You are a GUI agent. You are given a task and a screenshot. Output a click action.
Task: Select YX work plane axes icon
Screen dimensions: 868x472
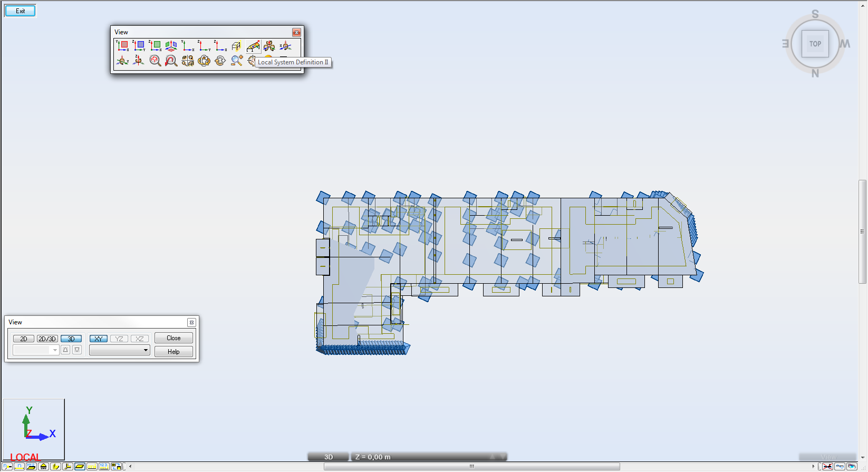[188, 46]
